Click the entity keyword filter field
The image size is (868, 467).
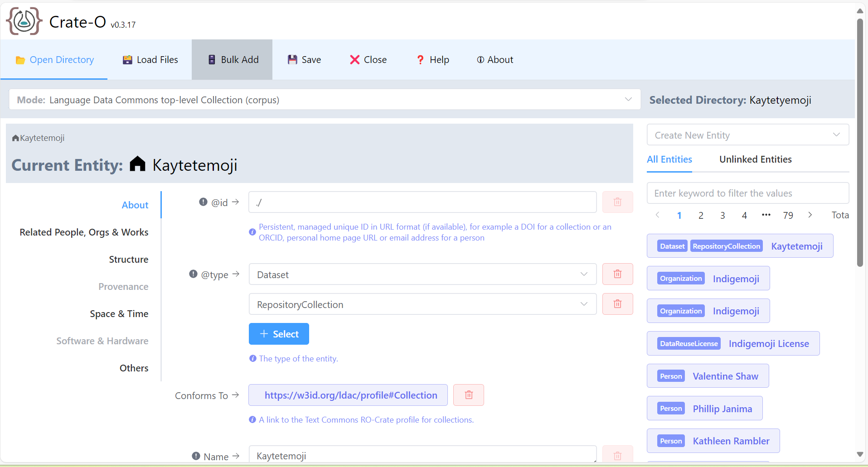pyautogui.click(x=748, y=193)
